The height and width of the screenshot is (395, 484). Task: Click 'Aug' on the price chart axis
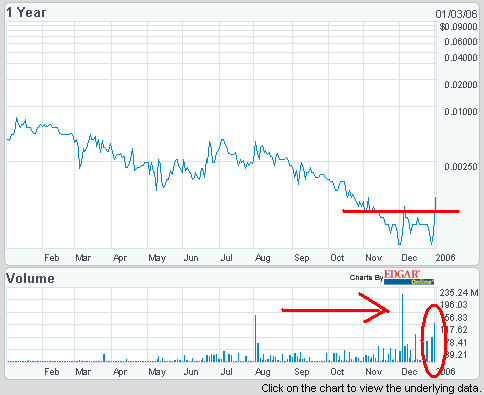tap(262, 258)
